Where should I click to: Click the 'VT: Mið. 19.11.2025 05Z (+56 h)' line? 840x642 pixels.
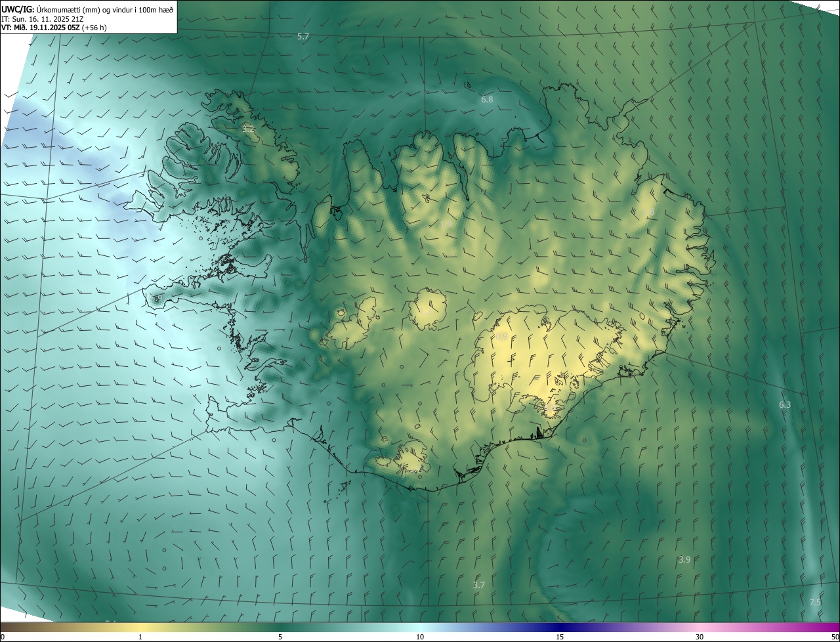pyautogui.click(x=54, y=28)
